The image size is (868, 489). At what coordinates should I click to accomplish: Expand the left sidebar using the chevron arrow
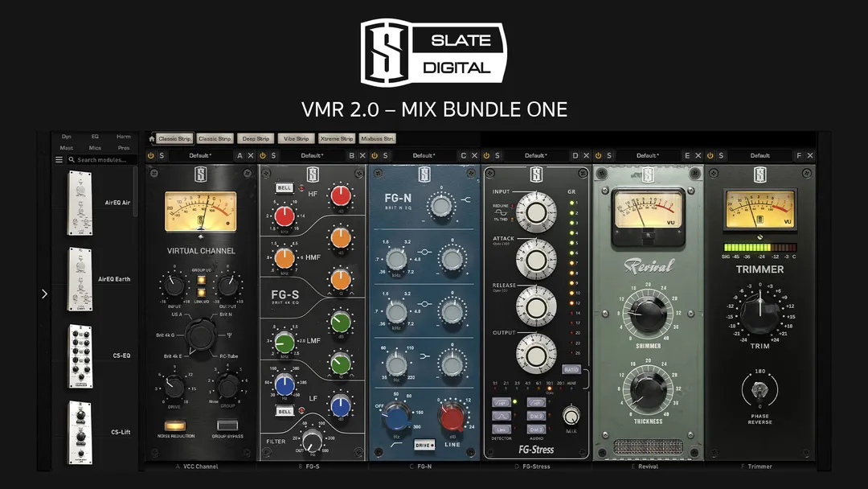tap(45, 294)
